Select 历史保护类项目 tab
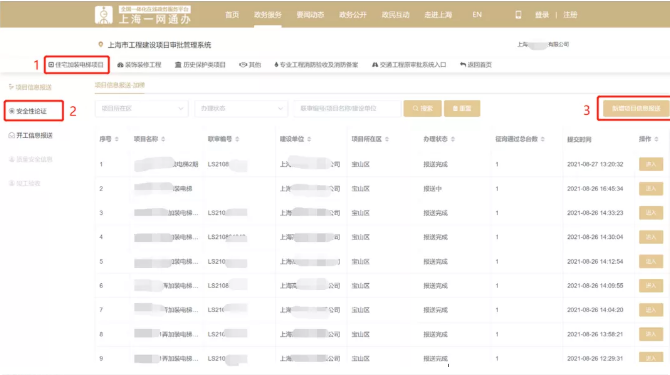 click(200, 65)
